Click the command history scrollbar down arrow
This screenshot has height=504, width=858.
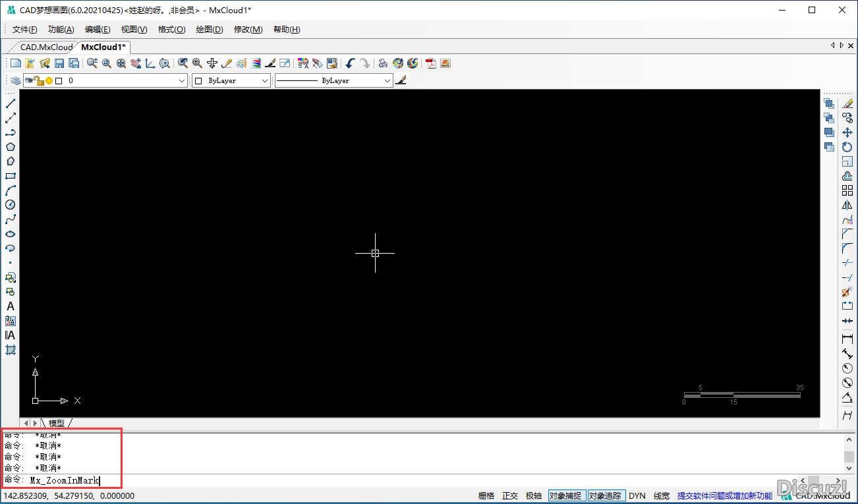tap(849, 468)
